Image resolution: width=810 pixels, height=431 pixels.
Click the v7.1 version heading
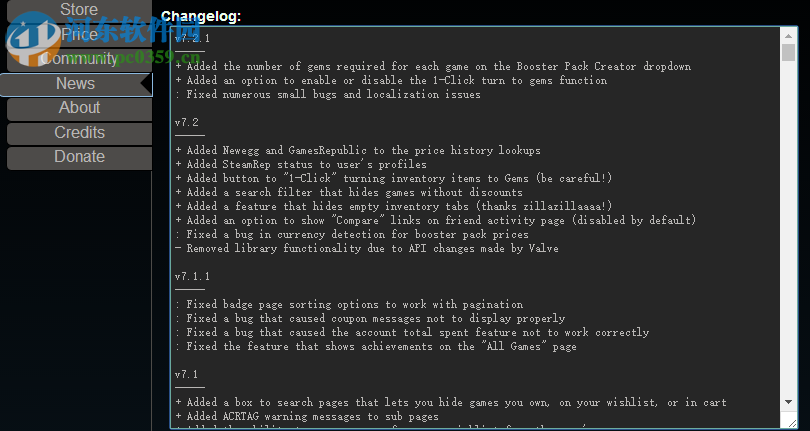click(x=187, y=374)
